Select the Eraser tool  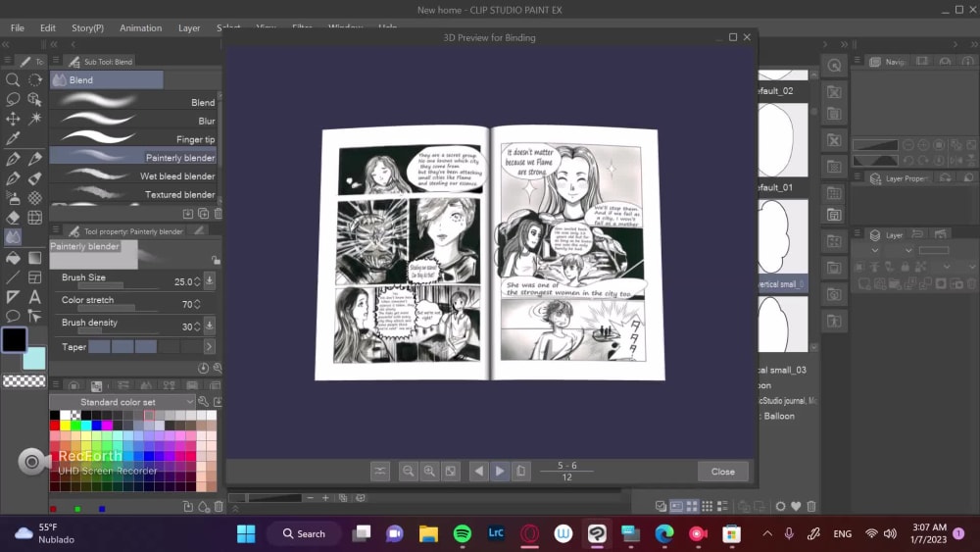(13, 218)
